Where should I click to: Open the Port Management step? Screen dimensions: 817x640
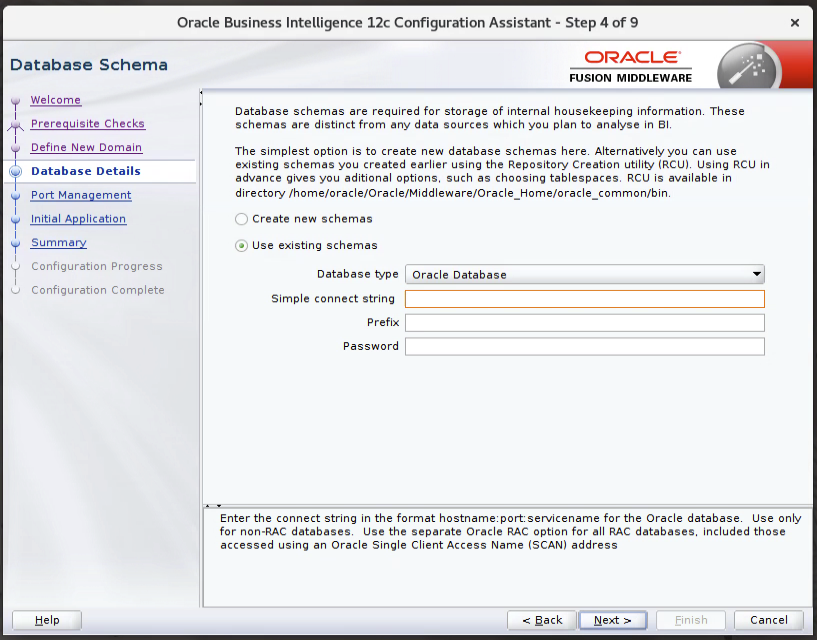click(81, 195)
